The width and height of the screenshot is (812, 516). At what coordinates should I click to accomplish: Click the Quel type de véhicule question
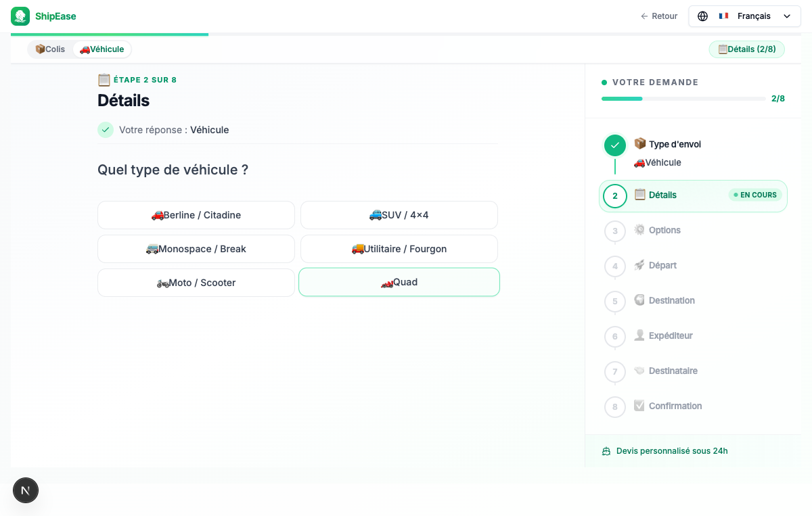pos(173,170)
